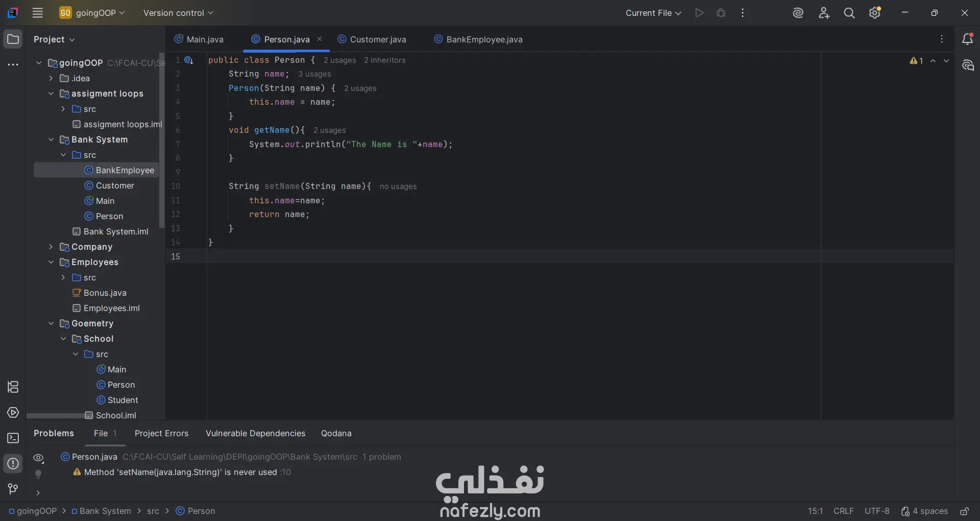
Task: Switch to the BankEmployee.java editor tab
Action: 478,39
